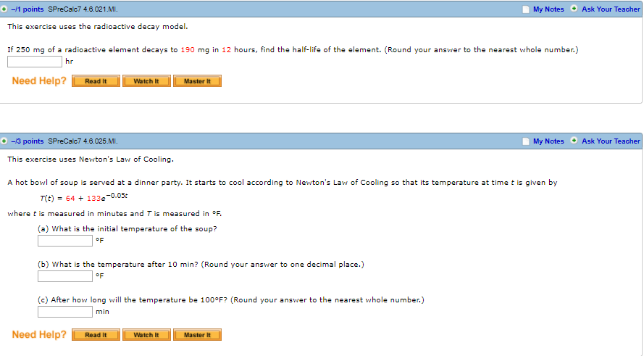Screen dimensions: 644x356
Task: Expand the green plus icon for question 4.6.021
Action: point(4,9)
